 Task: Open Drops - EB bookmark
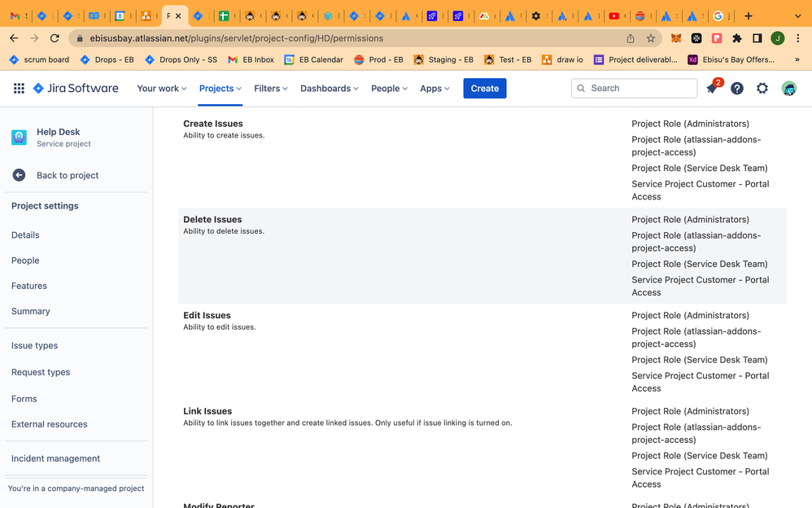[107, 59]
